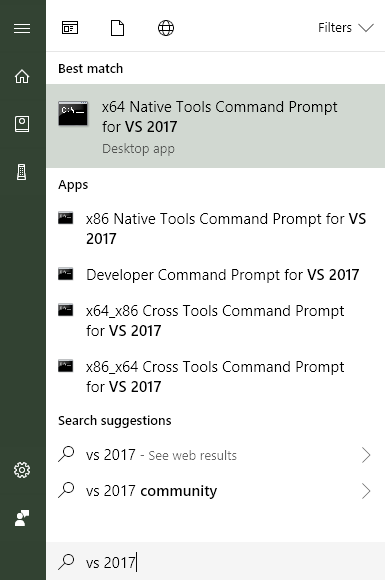The image size is (385, 580).
Task: Click the x86 Native Tools console icon
Action: coord(66,218)
